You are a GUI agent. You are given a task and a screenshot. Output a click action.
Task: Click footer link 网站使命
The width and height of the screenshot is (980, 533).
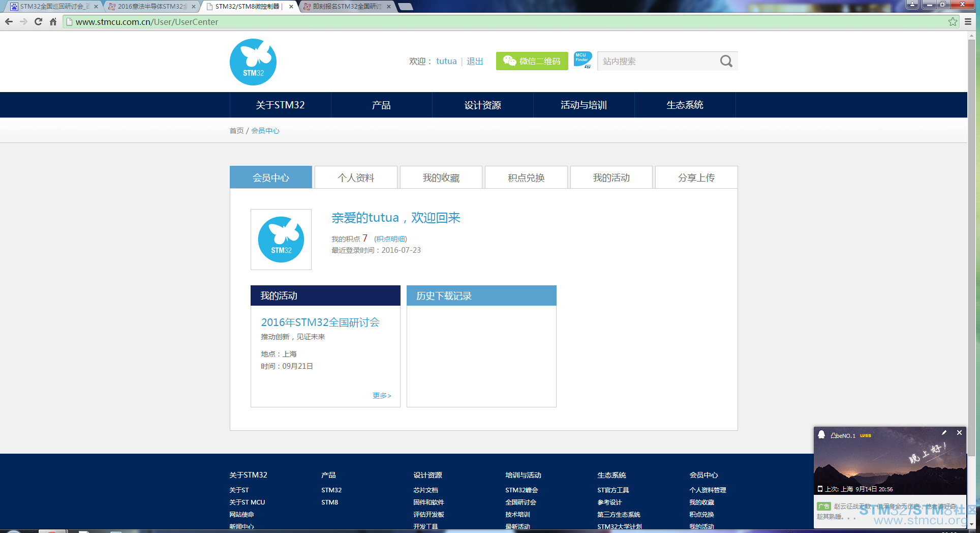point(241,514)
